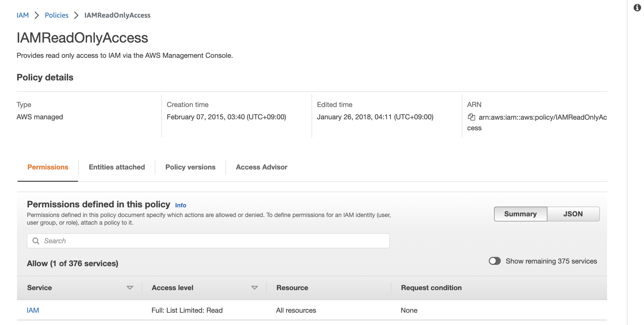The image size is (644, 325).
Task: Select the 'AWS managed' type value
Action: [x=40, y=117]
